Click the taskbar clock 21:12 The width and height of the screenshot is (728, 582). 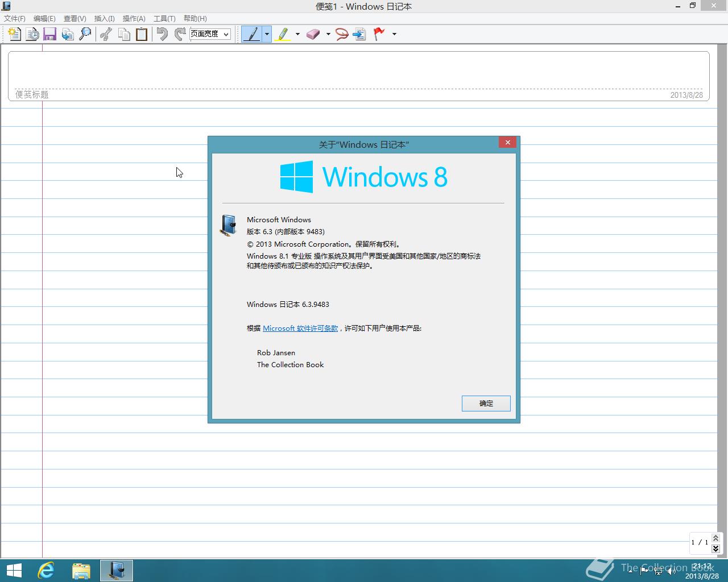click(702, 567)
